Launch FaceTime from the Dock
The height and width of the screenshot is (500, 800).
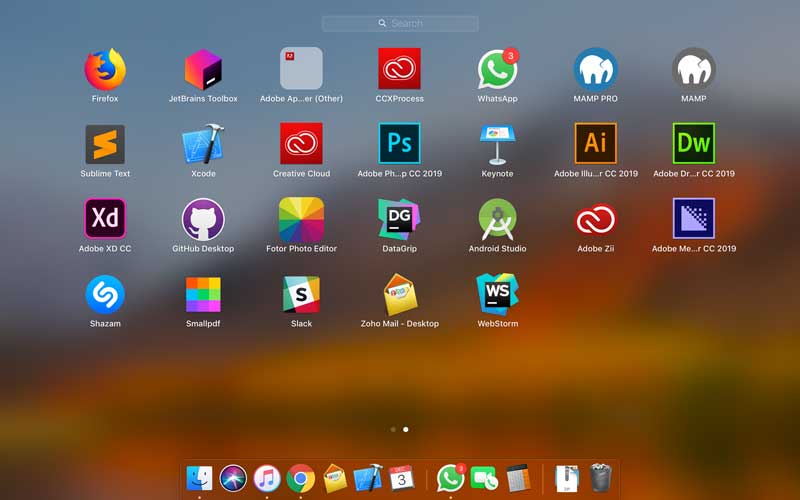pos(484,479)
